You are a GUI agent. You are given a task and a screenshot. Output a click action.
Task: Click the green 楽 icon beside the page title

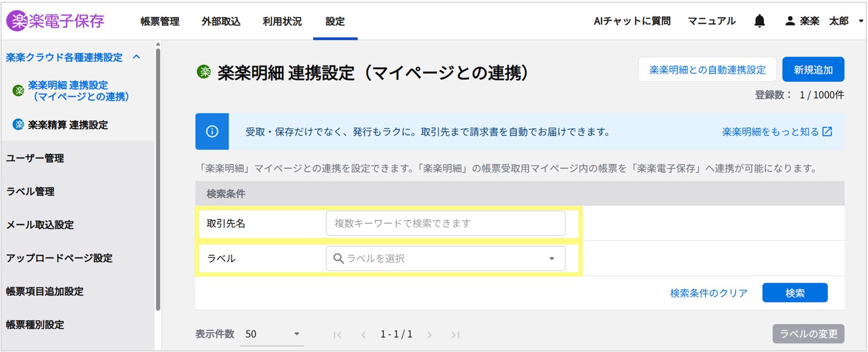204,71
